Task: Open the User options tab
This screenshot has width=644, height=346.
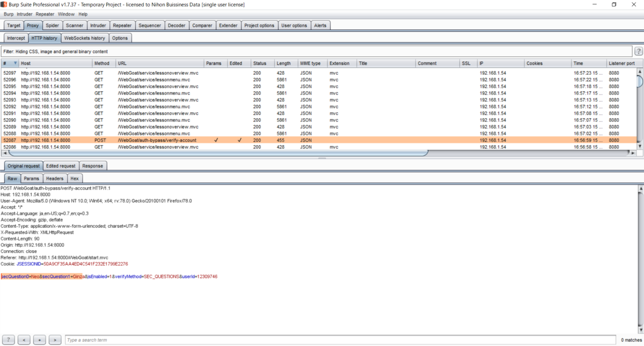Action: (294, 25)
